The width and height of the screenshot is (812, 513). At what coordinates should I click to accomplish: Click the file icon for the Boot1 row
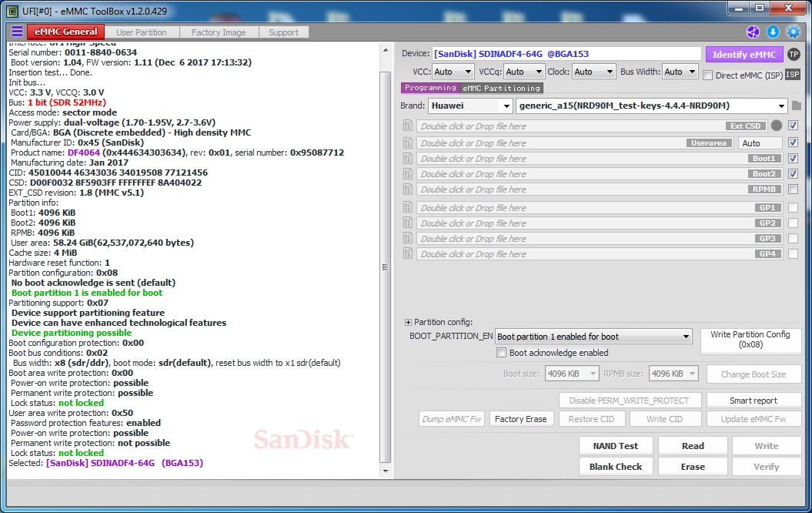pyautogui.click(x=408, y=158)
